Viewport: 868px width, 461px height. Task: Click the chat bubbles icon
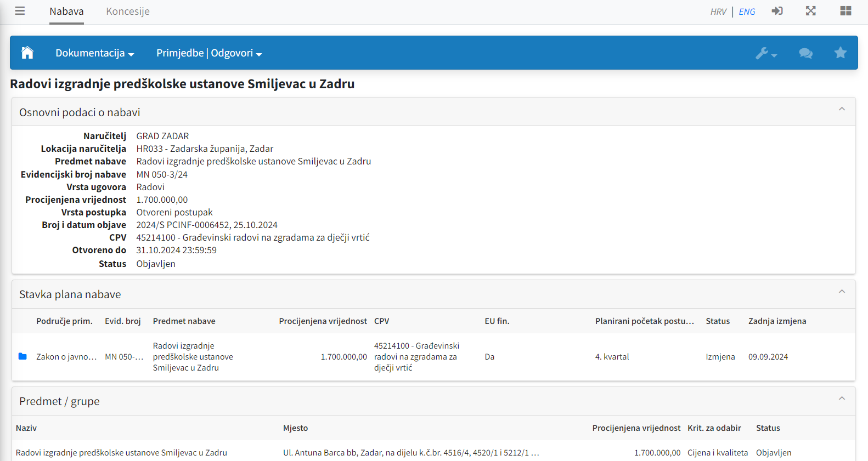[x=805, y=53]
